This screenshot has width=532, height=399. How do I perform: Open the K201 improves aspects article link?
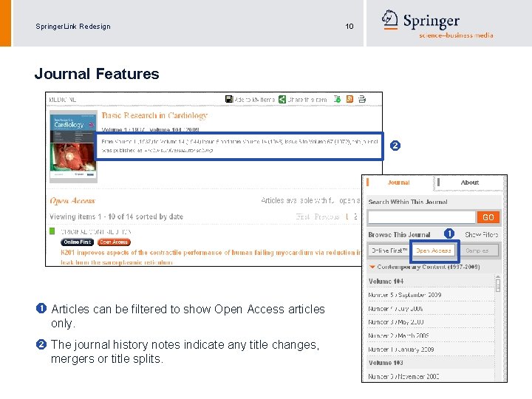[211, 257]
